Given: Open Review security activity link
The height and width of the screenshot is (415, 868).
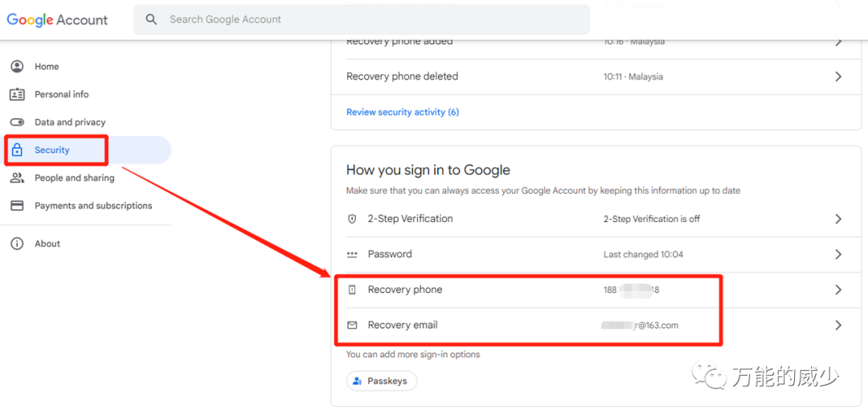Looking at the screenshot, I should click(x=403, y=112).
